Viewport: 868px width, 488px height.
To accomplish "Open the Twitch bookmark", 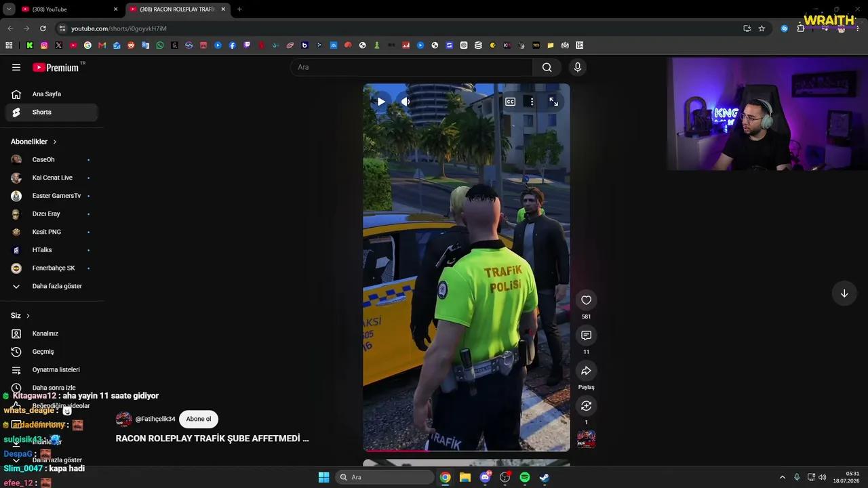I will coord(247,45).
